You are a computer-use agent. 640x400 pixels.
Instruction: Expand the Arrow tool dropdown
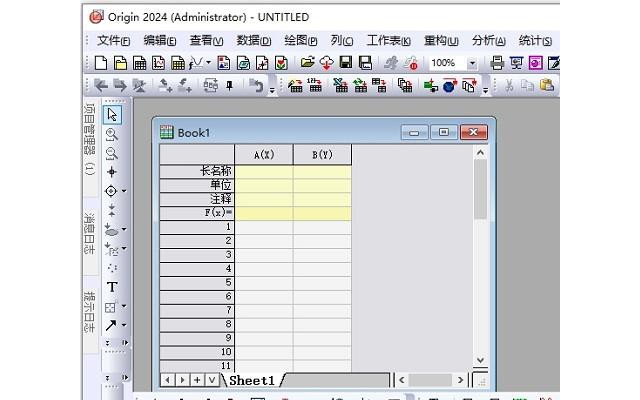click(x=124, y=325)
